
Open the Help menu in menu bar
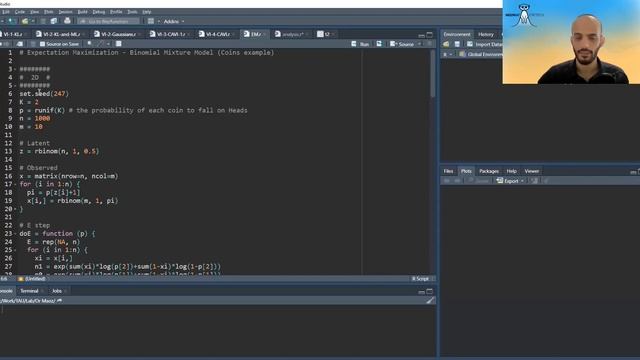coord(147,12)
